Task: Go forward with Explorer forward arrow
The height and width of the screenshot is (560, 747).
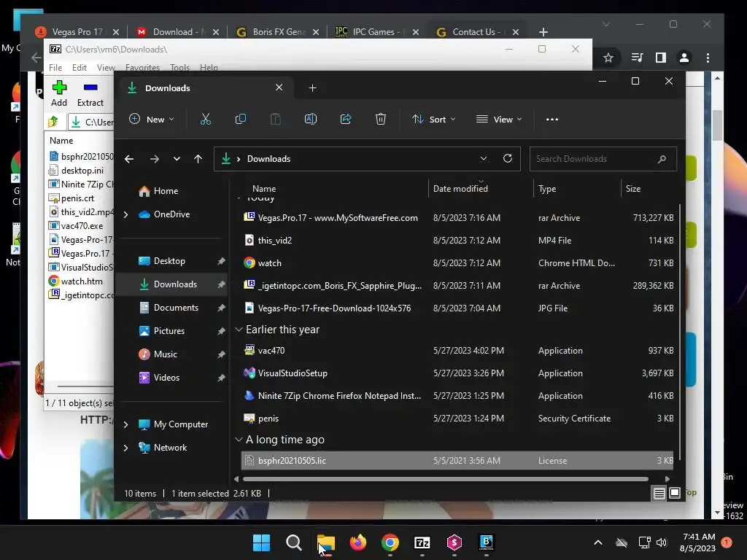Action: (155, 159)
